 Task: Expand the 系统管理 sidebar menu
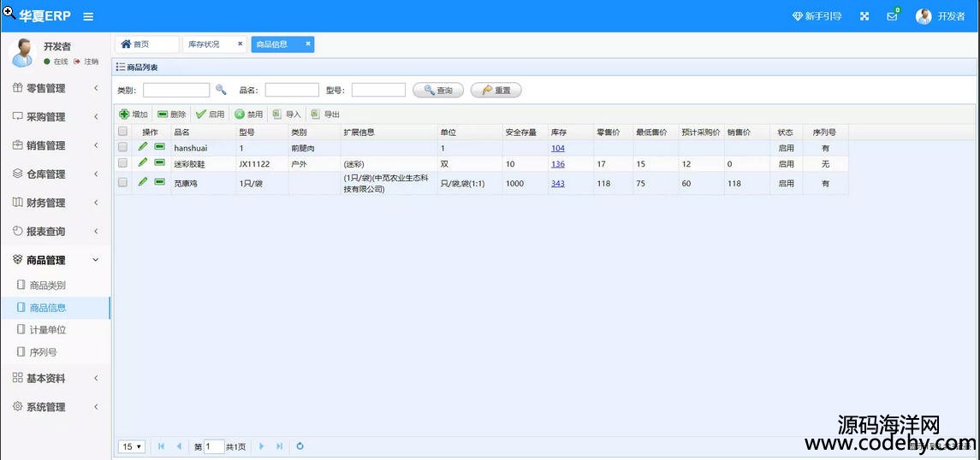55,407
